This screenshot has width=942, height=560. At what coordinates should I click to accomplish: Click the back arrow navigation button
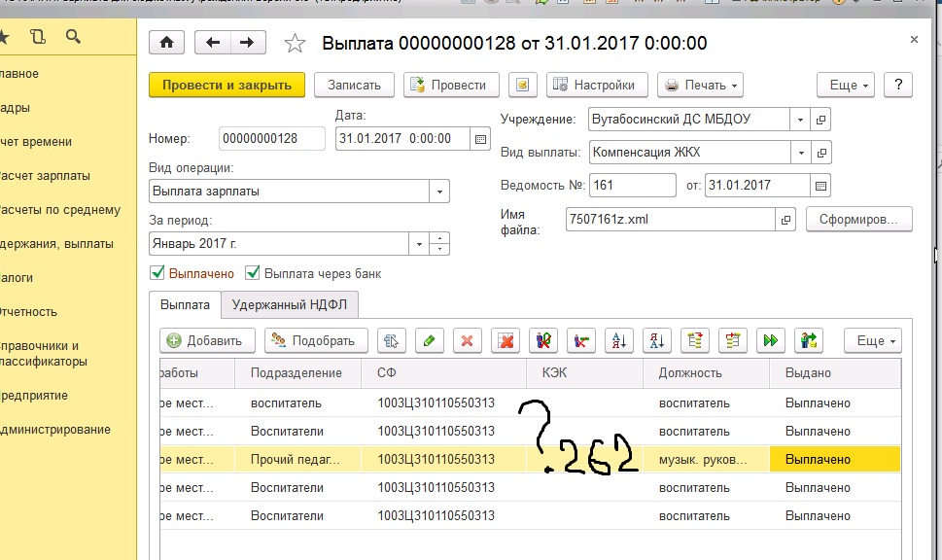(214, 43)
